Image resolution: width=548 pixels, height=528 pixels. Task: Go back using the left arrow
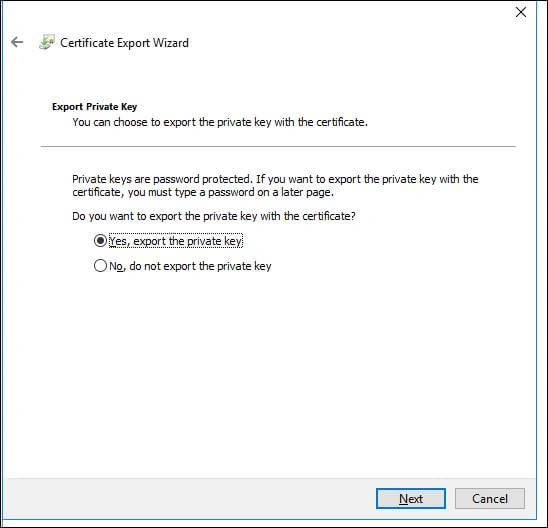point(17,42)
